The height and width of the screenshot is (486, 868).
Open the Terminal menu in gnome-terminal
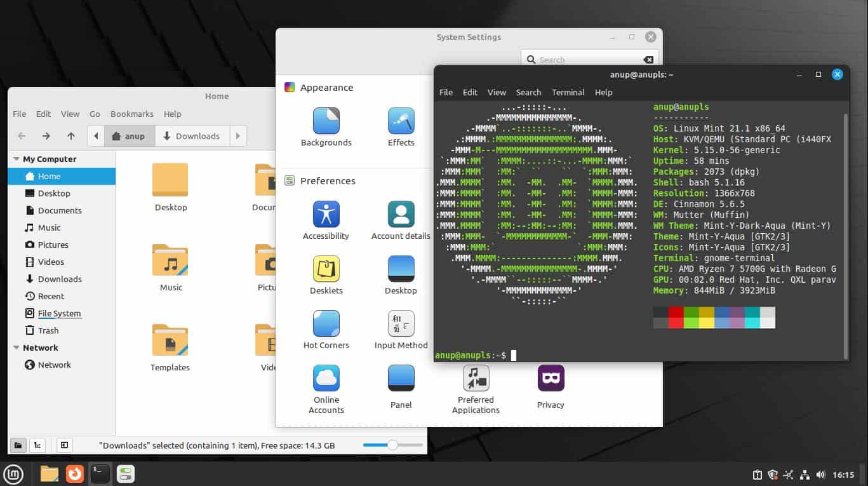tap(567, 92)
